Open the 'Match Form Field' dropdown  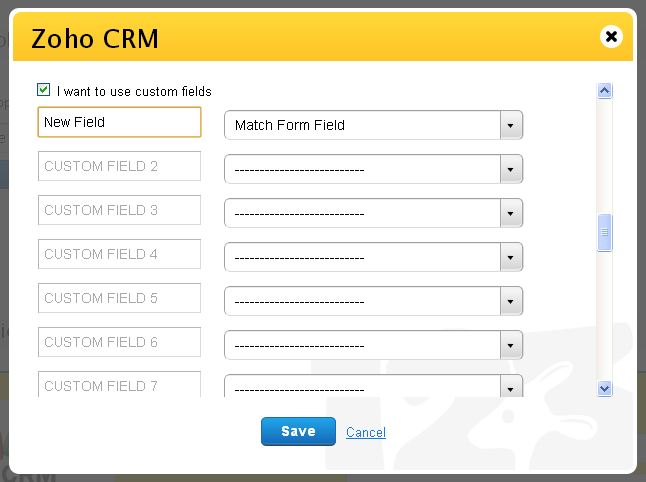[374, 125]
